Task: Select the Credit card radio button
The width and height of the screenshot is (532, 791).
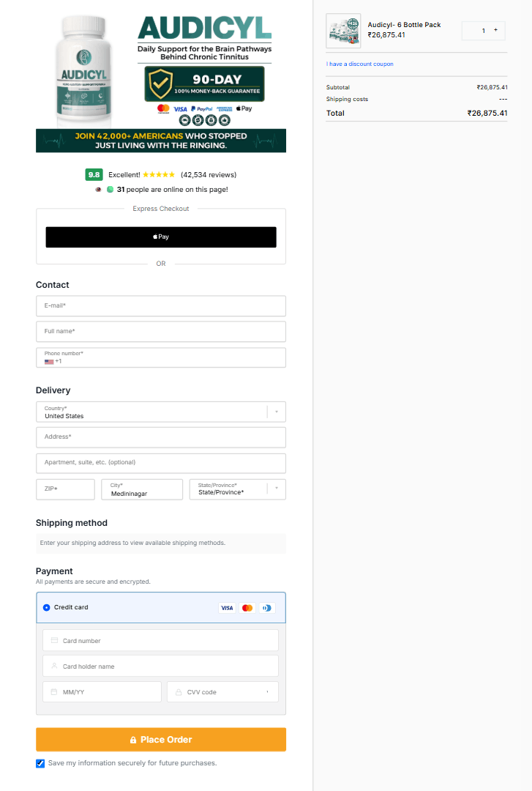Action: coord(46,607)
